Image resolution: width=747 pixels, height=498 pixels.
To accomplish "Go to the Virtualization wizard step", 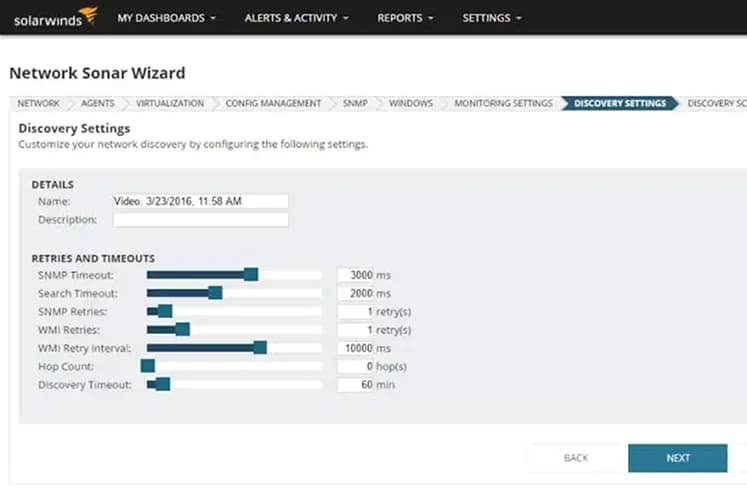I will 170,103.
